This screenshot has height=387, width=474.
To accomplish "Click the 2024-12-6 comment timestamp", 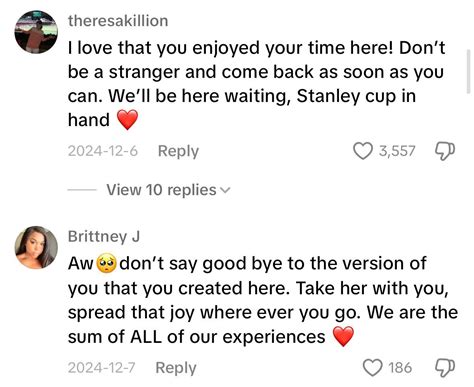I will (x=103, y=151).
